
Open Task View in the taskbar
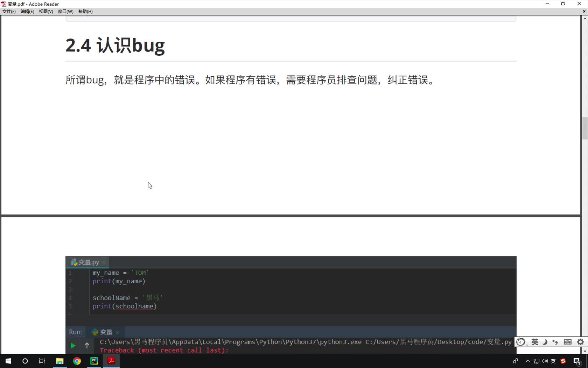coord(42,361)
